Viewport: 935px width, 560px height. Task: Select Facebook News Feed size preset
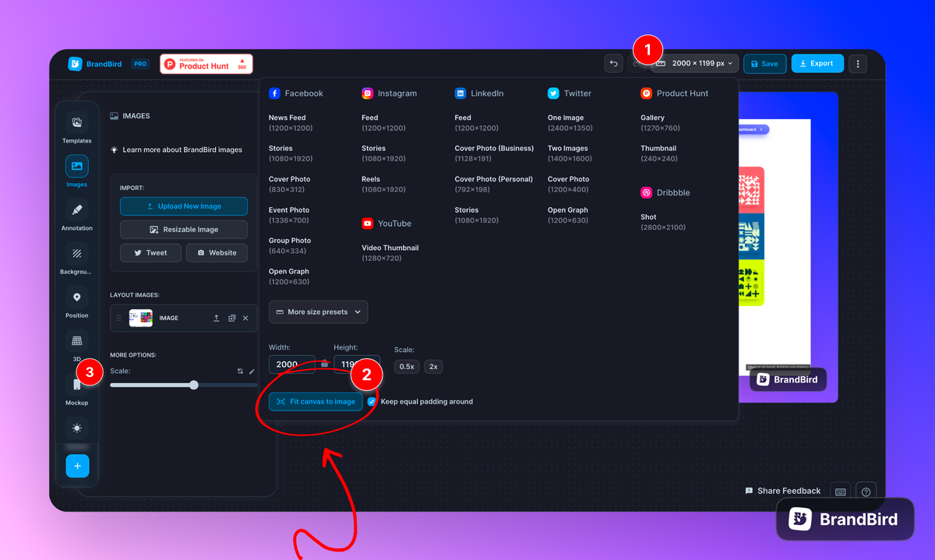pyautogui.click(x=291, y=123)
